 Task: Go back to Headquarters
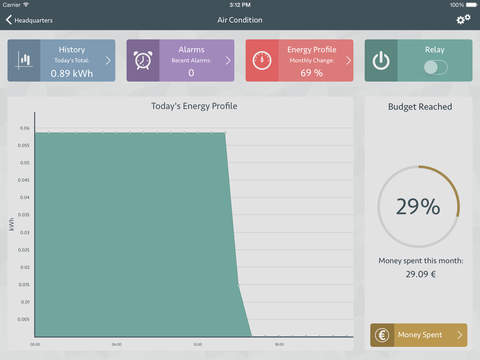(29, 20)
